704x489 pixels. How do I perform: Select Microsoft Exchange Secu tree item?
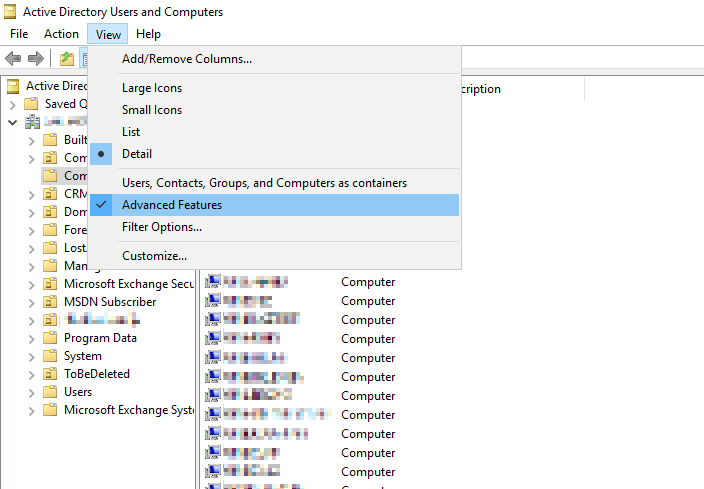click(129, 284)
